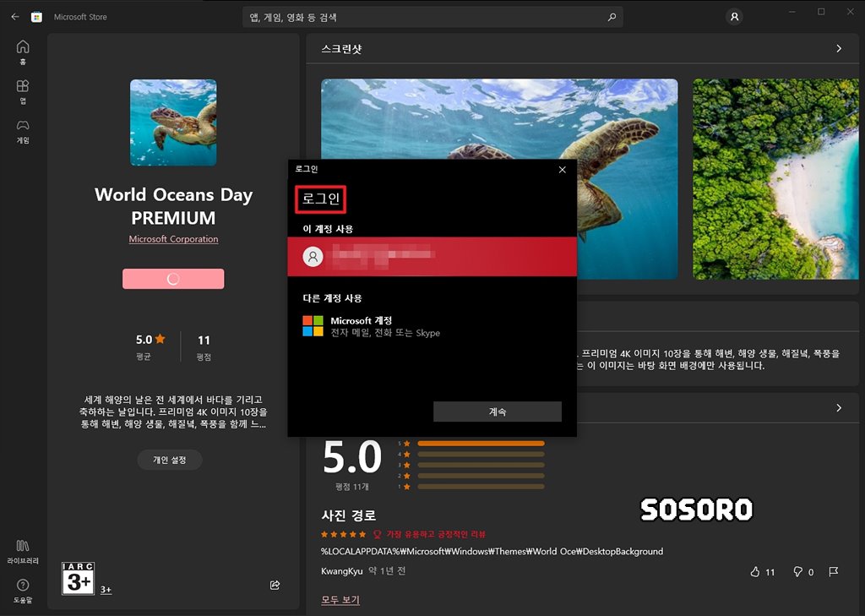The width and height of the screenshot is (865, 616).
Task: Go back with the arrow in Microsoft Store
Action: tap(15, 17)
